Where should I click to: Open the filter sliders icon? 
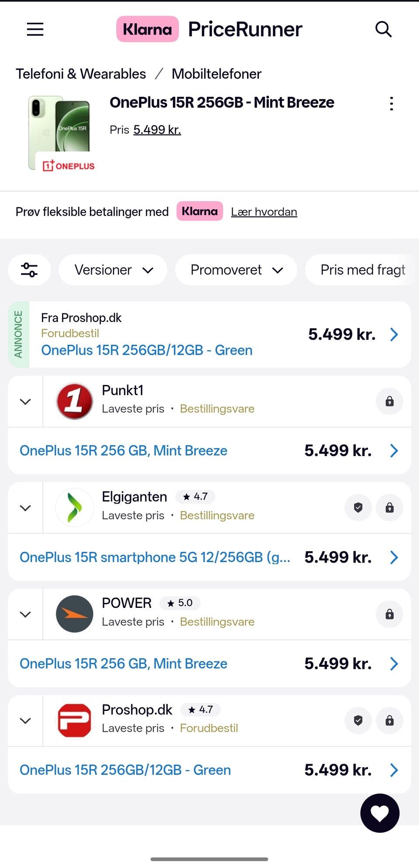coord(29,270)
